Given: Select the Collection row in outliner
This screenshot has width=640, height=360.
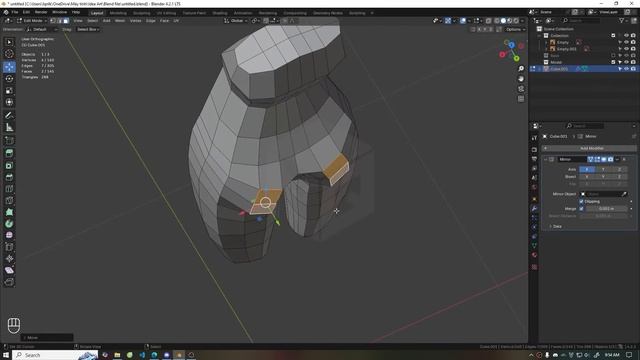Looking at the screenshot, I should tap(584, 36).
